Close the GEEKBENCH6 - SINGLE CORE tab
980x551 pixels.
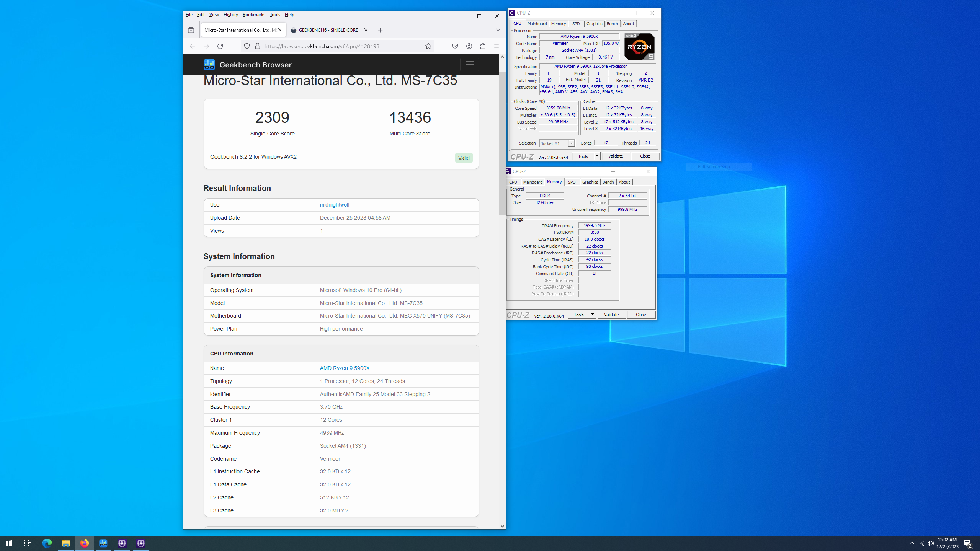tap(366, 30)
